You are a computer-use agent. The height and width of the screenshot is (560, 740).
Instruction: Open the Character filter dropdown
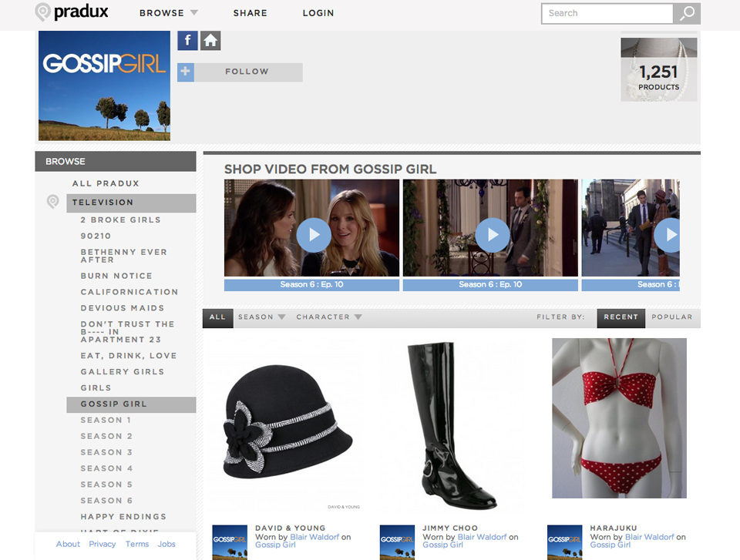(x=329, y=317)
